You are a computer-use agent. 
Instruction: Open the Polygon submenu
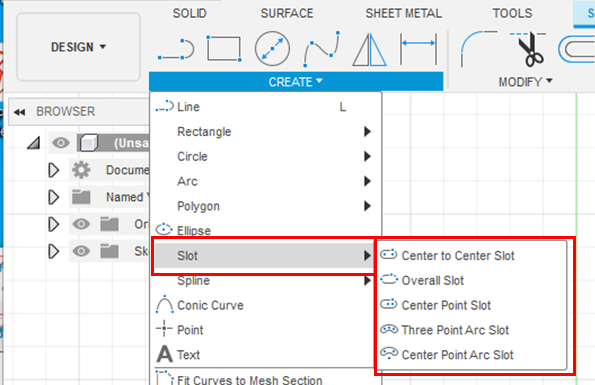(x=266, y=206)
